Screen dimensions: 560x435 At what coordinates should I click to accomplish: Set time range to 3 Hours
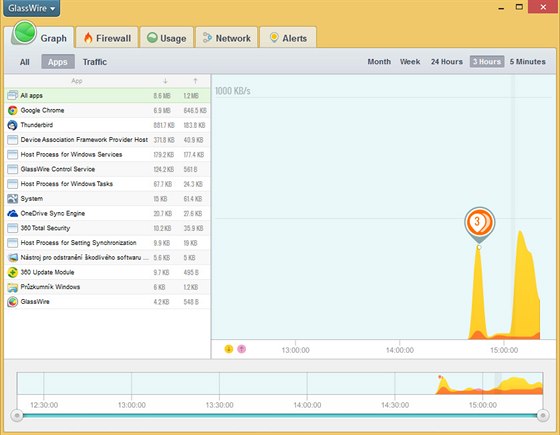(x=487, y=61)
